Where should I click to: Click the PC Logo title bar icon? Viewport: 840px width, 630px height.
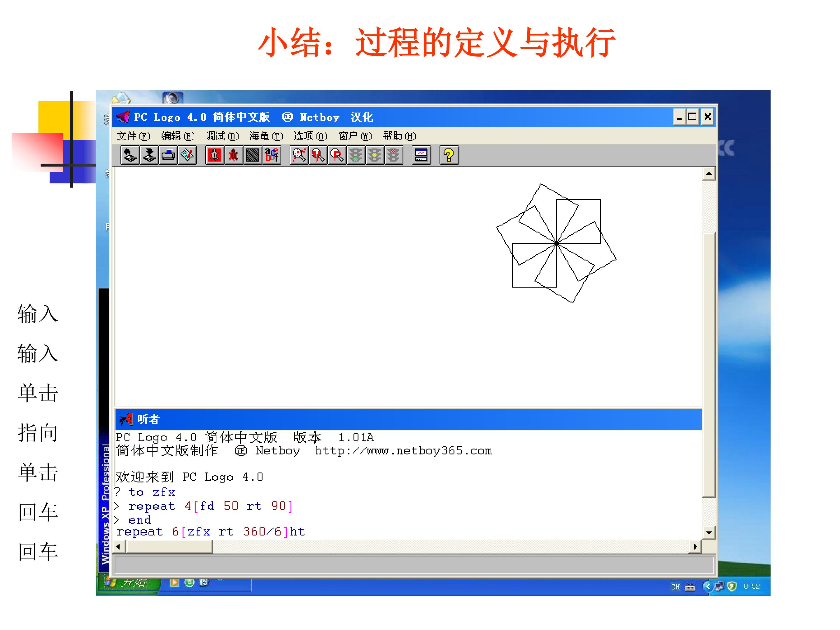123,117
